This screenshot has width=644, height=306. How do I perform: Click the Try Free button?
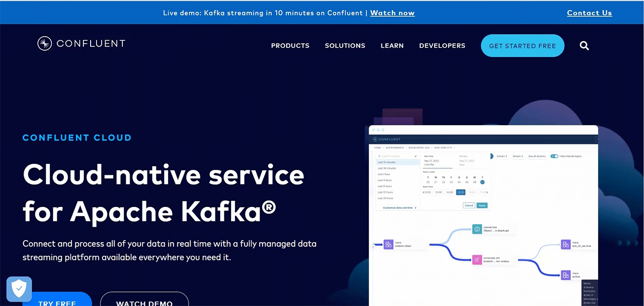[x=57, y=299]
